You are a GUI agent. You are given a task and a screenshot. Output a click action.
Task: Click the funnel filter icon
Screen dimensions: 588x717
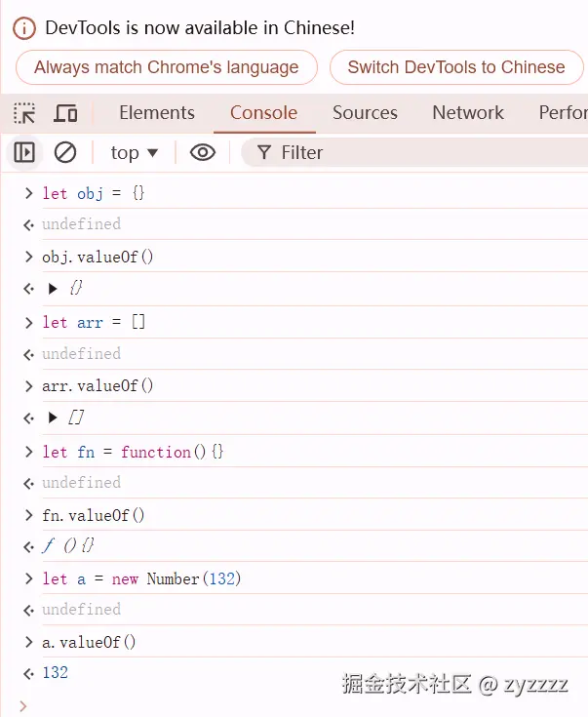tap(263, 152)
